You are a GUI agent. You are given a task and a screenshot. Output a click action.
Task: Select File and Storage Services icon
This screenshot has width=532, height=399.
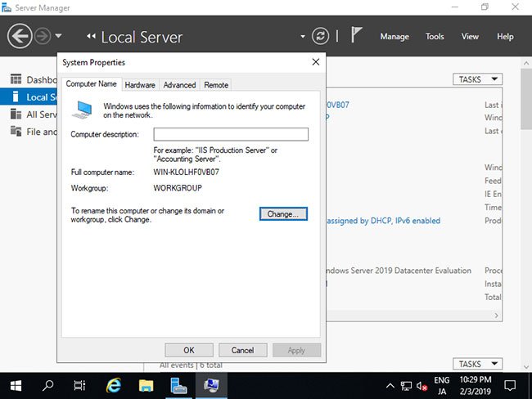[x=16, y=131]
